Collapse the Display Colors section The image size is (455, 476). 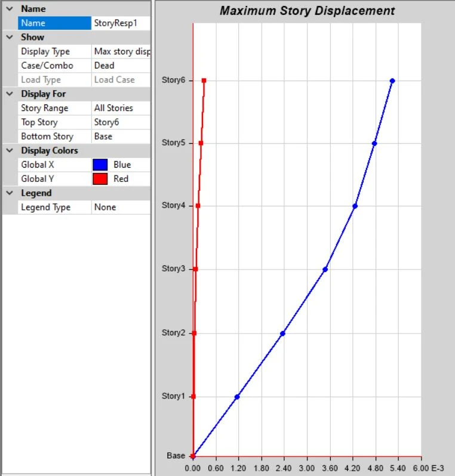pos(9,150)
